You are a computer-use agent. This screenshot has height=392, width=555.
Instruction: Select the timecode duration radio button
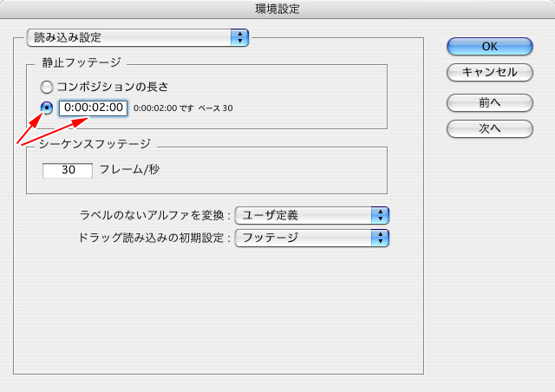pyautogui.click(x=48, y=108)
